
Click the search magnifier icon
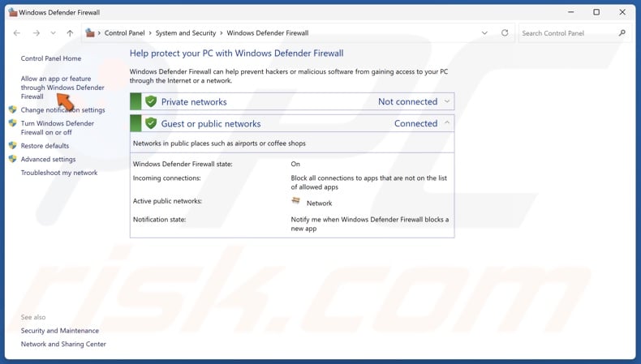click(622, 32)
